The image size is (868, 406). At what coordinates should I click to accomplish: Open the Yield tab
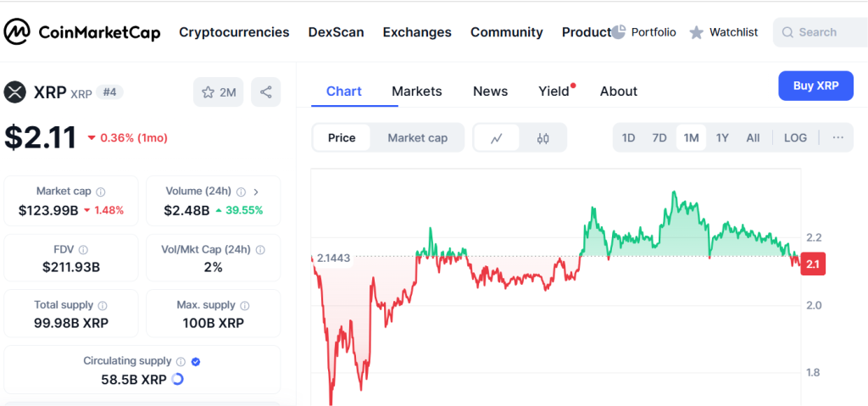coord(556,92)
